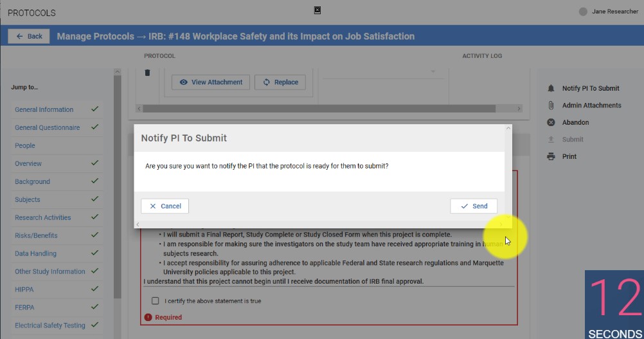Switch to the Protocol tab

(159, 56)
